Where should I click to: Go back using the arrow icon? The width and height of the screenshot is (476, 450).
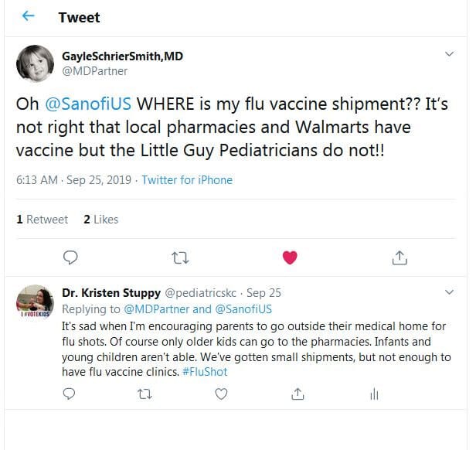pos(29,15)
